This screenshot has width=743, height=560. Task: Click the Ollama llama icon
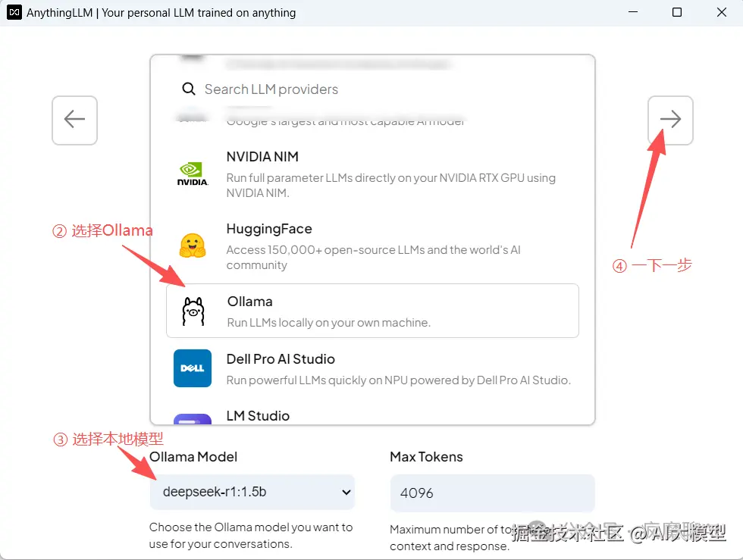pyautogui.click(x=193, y=311)
